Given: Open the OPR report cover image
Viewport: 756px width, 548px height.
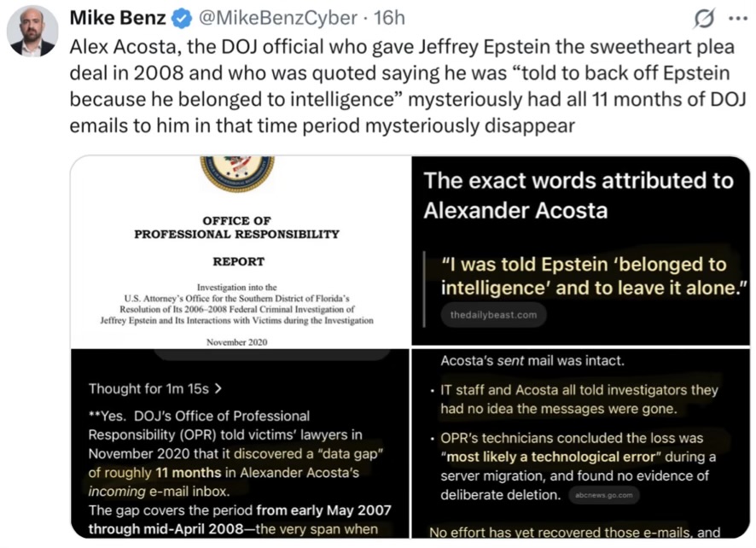Looking at the screenshot, I should pyautogui.click(x=240, y=251).
